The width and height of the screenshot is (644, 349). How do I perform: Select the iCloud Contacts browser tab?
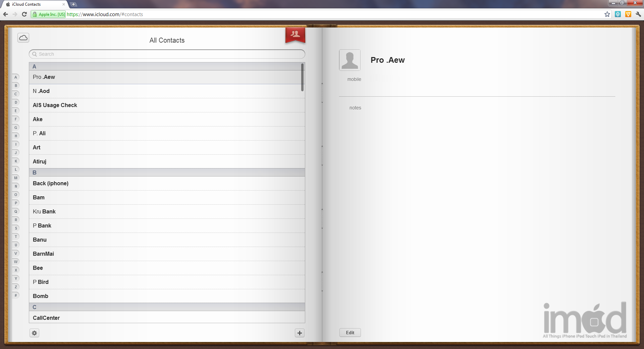(34, 4)
